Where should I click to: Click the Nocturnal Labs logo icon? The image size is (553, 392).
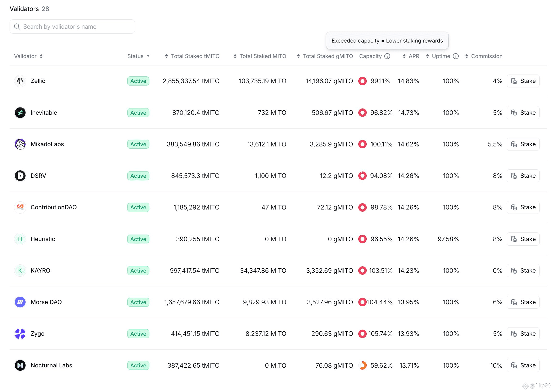pos(20,365)
